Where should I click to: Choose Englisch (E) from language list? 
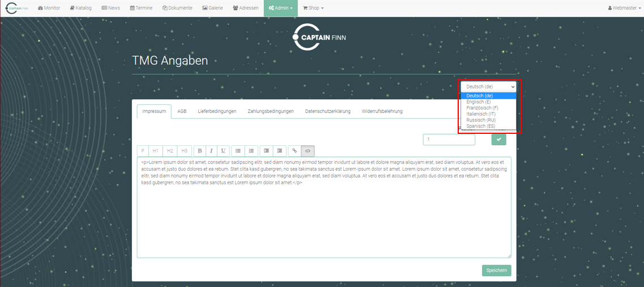[x=479, y=102]
